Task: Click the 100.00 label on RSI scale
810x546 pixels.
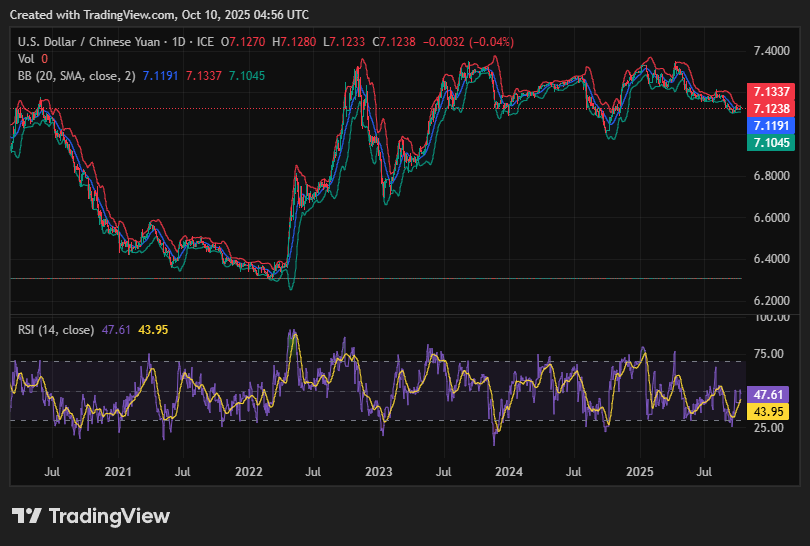Action: pos(773,317)
